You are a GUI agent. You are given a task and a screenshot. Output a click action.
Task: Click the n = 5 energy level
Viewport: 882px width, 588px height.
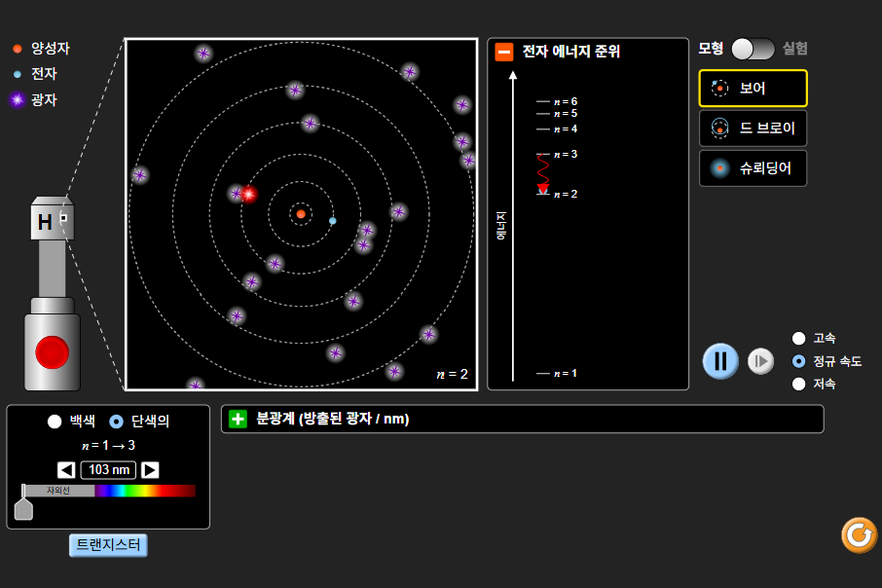click(x=557, y=114)
